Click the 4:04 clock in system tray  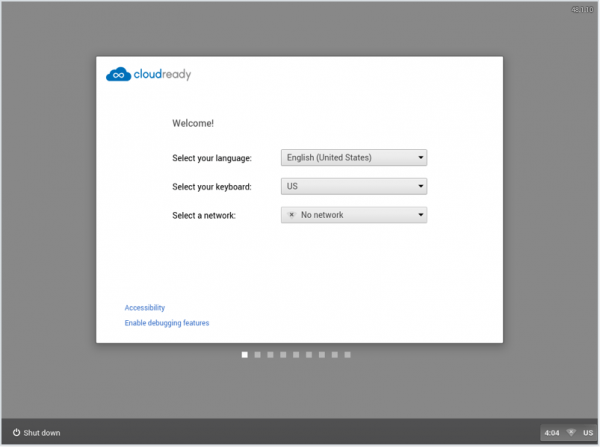(x=552, y=433)
